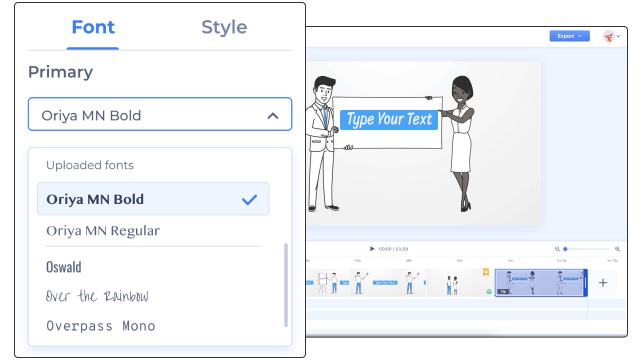Select the scene with flipchart presenter
Screen dimensions: 640x360
click(329, 282)
